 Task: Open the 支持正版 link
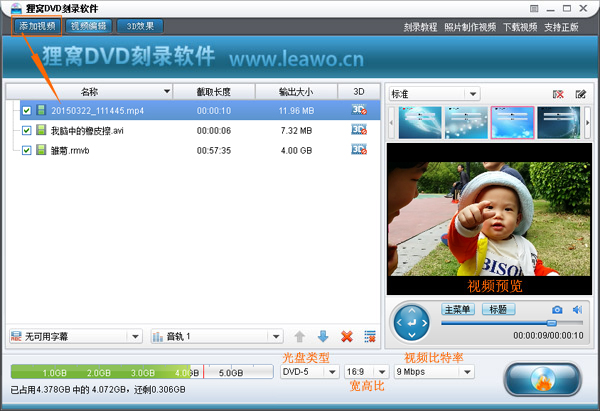tap(561, 27)
